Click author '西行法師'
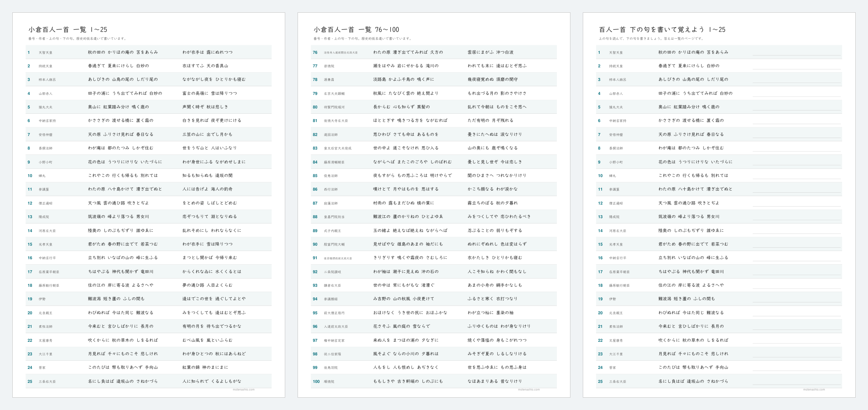Screen dimensions: 868x410 (330, 189)
